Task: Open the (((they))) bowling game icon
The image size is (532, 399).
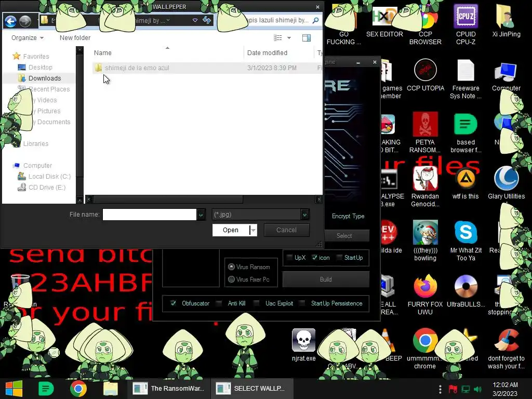Action: pyautogui.click(x=425, y=241)
